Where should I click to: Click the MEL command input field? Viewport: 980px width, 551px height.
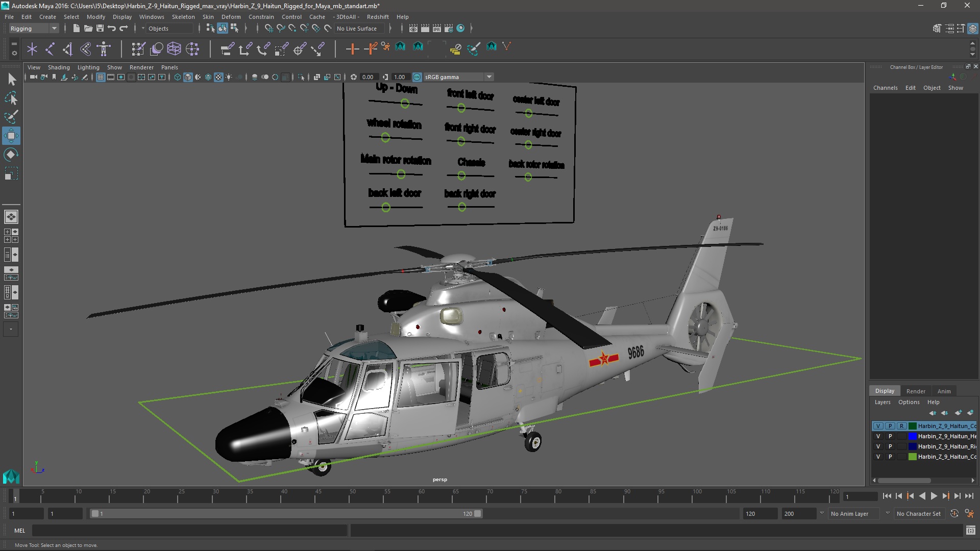coord(189,531)
